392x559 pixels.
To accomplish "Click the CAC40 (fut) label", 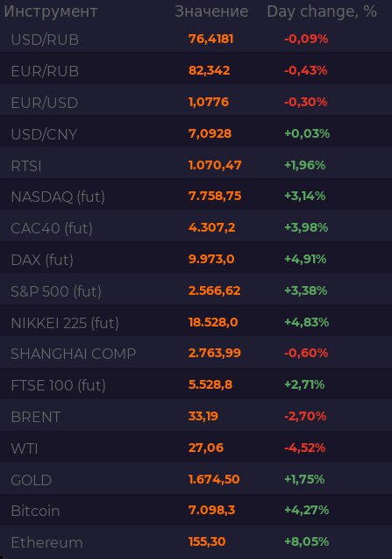I will click(x=52, y=228).
